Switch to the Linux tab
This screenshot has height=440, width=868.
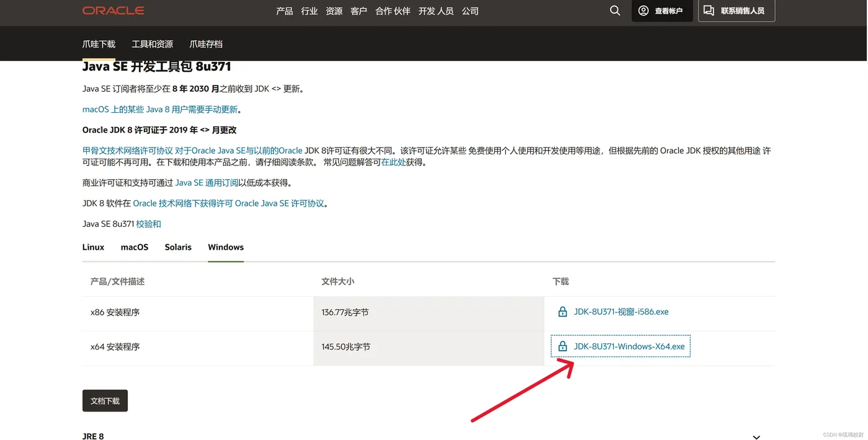click(94, 247)
